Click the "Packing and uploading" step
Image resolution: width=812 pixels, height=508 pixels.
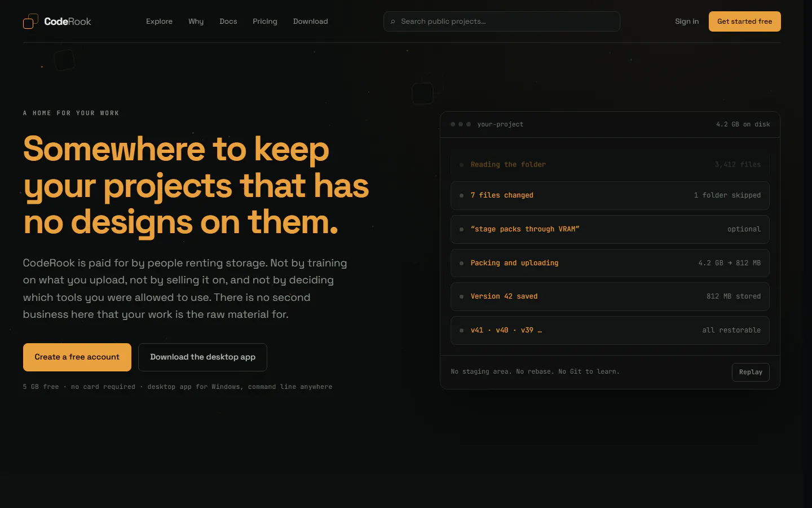(610, 263)
